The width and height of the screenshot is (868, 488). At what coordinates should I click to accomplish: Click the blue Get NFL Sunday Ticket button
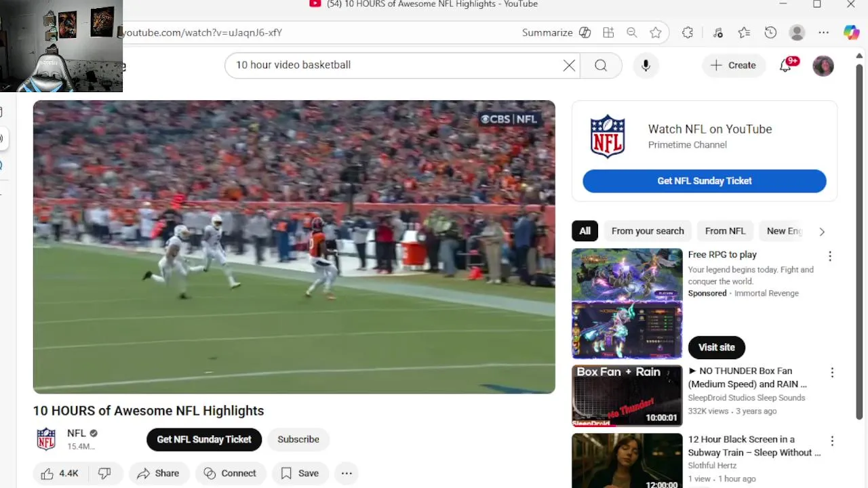coord(705,181)
